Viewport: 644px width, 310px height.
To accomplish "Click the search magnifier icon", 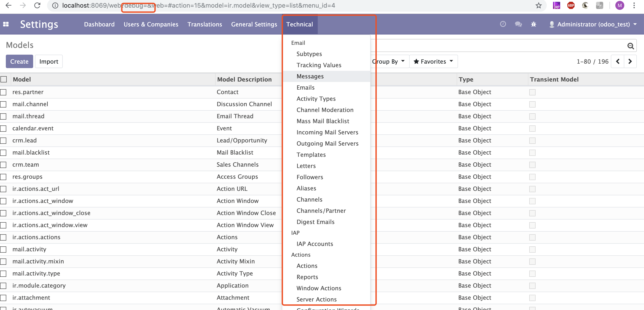I will [630, 46].
